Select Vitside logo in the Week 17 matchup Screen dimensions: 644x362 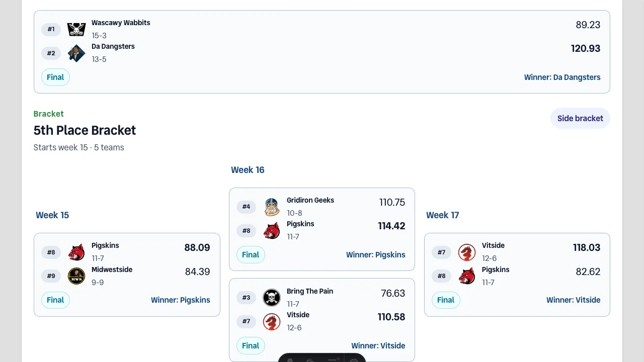coord(467,252)
